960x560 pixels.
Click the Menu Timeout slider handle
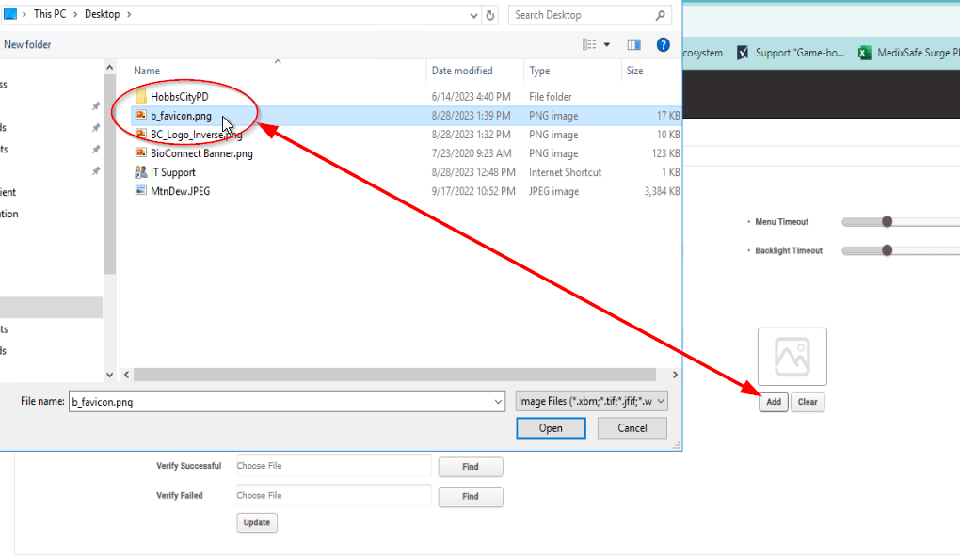click(x=887, y=221)
